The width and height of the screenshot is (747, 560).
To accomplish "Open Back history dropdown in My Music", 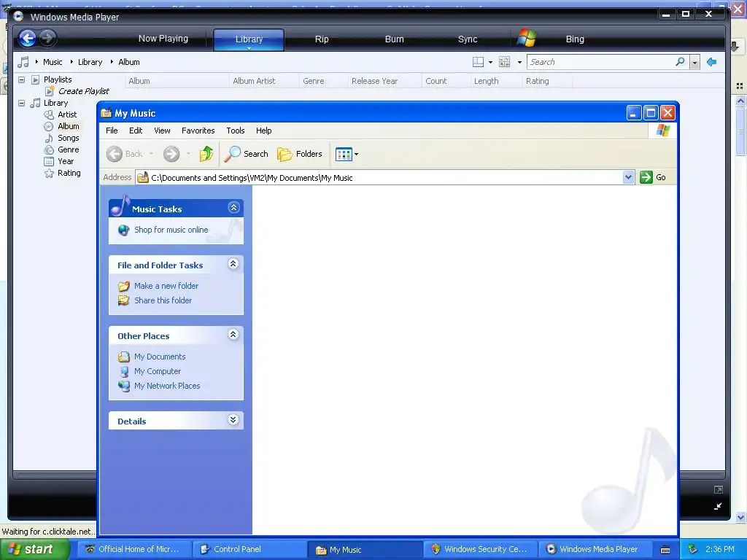I will tap(151, 154).
